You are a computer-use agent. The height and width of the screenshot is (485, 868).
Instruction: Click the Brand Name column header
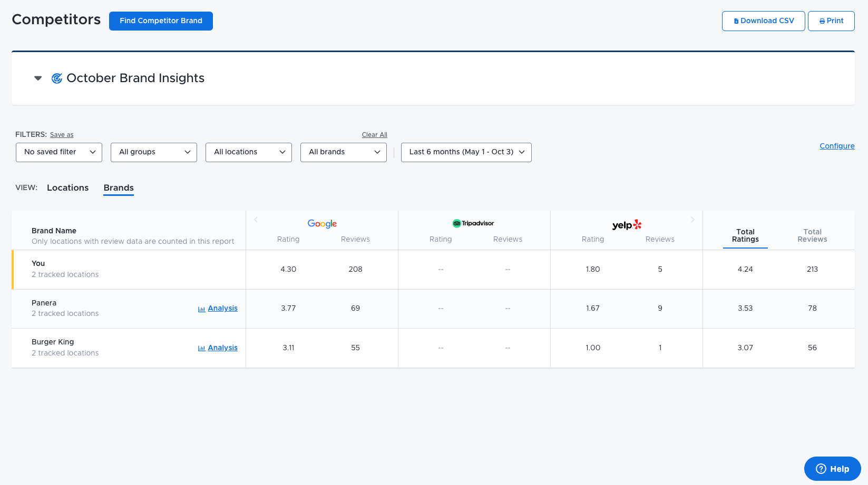[x=54, y=231]
